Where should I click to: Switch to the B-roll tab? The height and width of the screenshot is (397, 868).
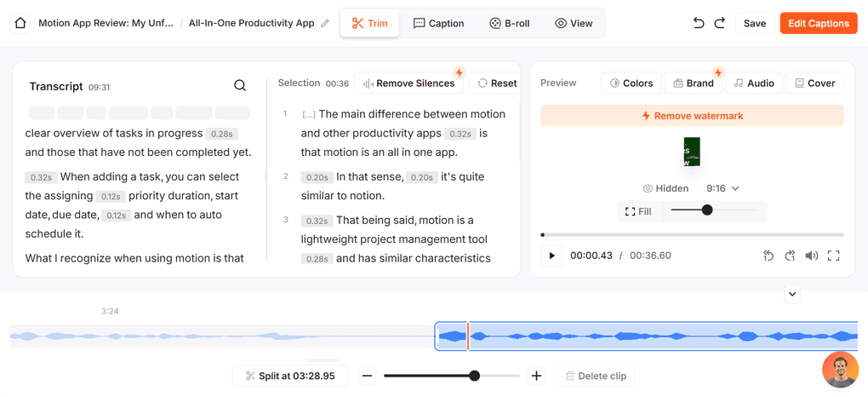509,23
